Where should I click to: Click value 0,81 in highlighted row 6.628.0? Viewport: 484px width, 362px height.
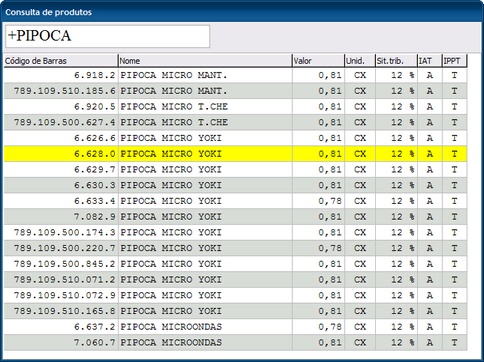pos(330,154)
